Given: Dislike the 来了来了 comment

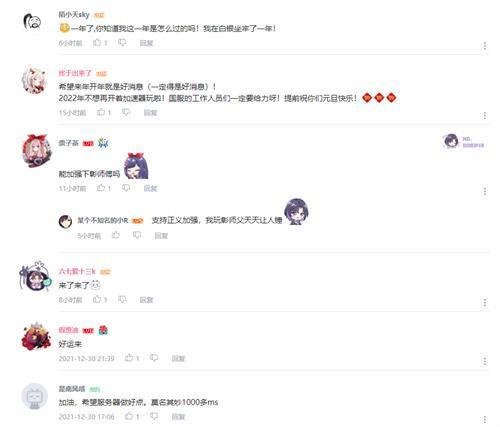Looking at the screenshot, I should (x=122, y=299).
